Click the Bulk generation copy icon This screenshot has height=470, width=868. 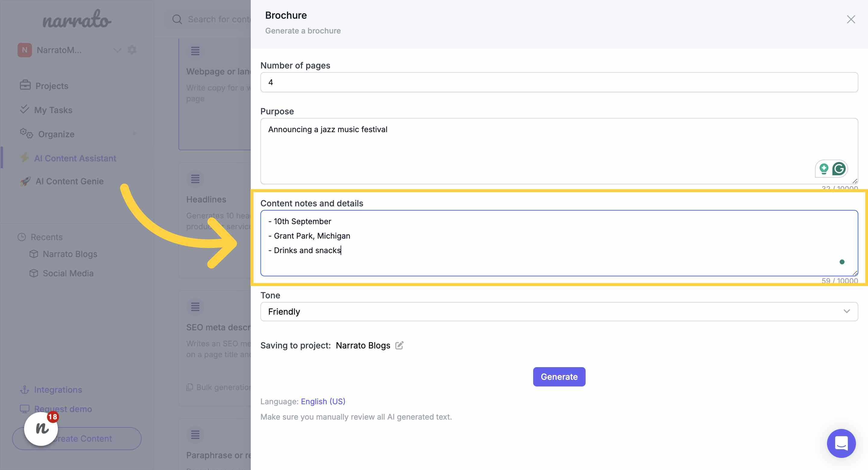point(190,387)
